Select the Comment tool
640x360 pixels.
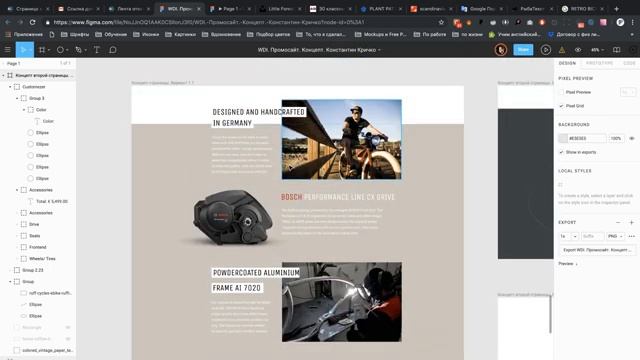[113, 50]
